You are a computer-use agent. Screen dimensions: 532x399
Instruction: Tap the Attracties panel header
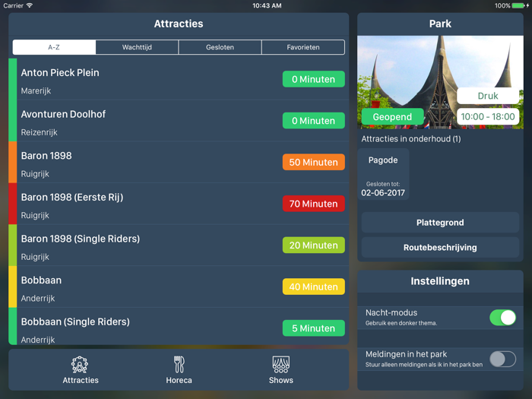click(x=179, y=24)
